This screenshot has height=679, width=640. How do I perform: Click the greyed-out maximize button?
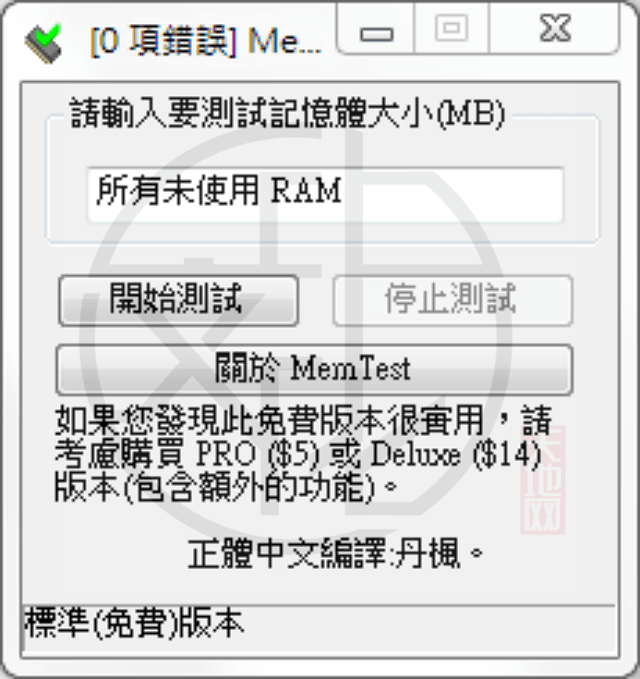[452, 29]
